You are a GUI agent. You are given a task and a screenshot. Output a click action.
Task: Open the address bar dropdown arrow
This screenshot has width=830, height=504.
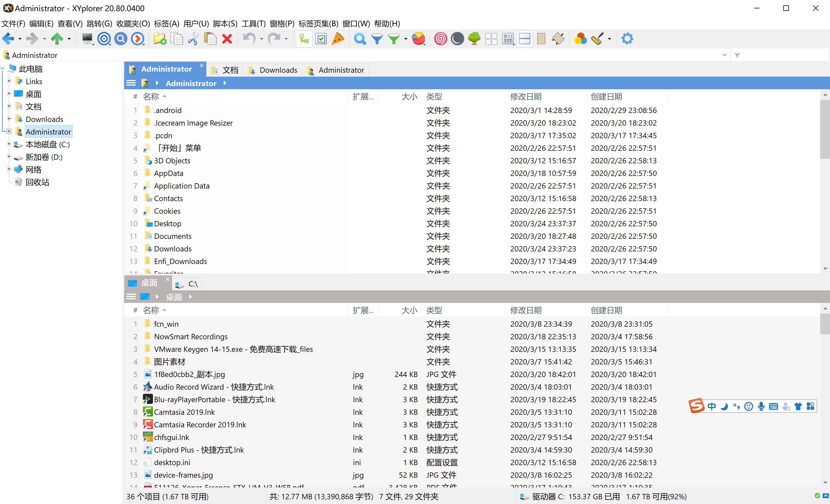pyautogui.click(x=724, y=55)
